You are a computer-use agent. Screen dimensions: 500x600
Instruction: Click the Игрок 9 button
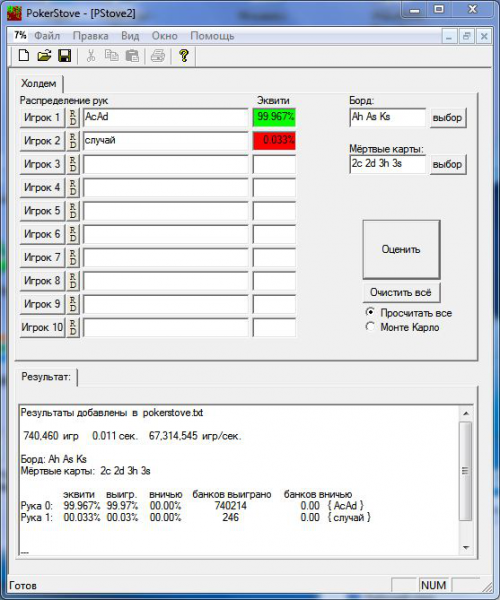(x=42, y=304)
